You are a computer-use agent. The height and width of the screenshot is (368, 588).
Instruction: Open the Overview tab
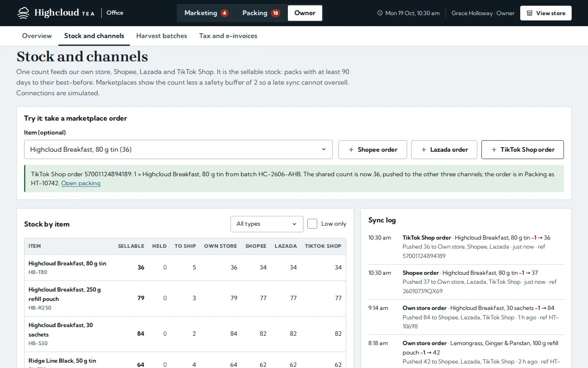pos(37,36)
